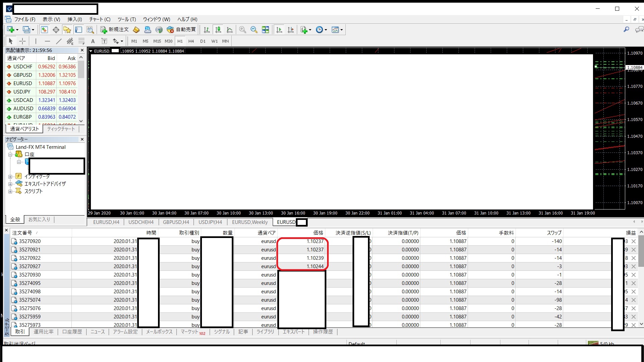Select the Fibonacci retracement tool
Viewport: 644px width, 362px height.
coord(82,41)
